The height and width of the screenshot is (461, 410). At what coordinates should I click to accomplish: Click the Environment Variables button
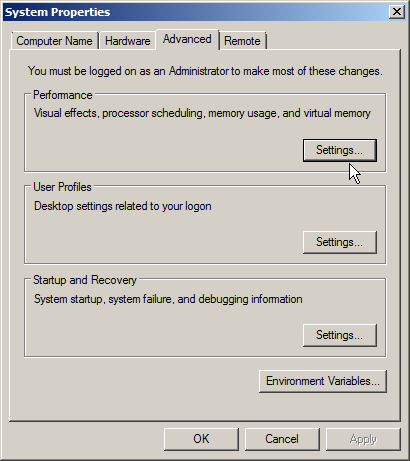323,381
